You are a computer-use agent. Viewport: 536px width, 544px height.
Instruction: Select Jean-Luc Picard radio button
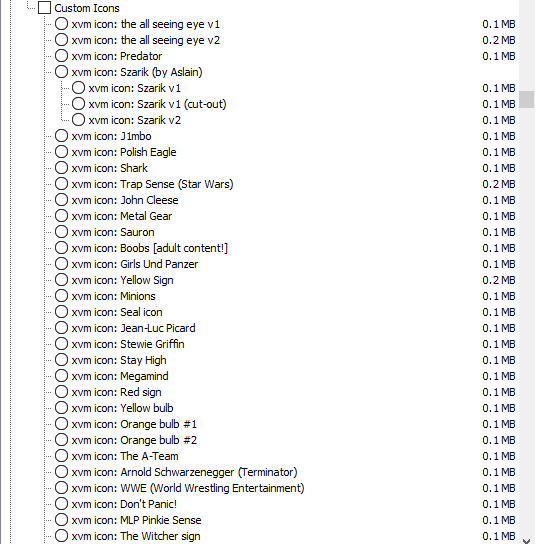pos(61,328)
